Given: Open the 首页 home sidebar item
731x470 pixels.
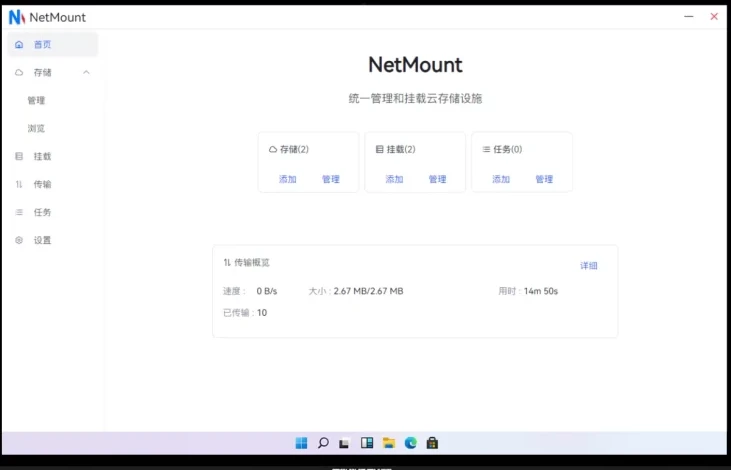Looking at the screenshot, I should pyautogui.click(x=52, y=44).
